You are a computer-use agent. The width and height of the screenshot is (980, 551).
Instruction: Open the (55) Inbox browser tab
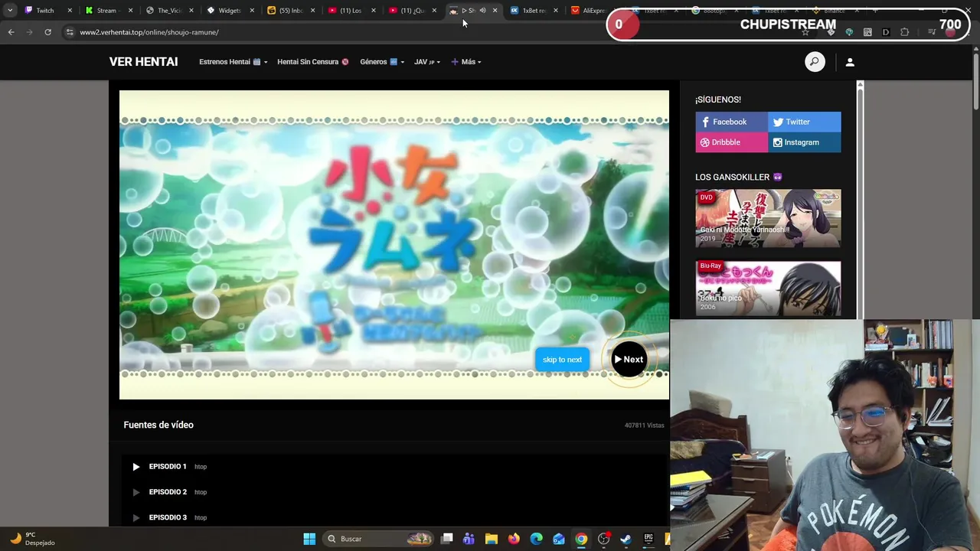click(x=291, y=11)
